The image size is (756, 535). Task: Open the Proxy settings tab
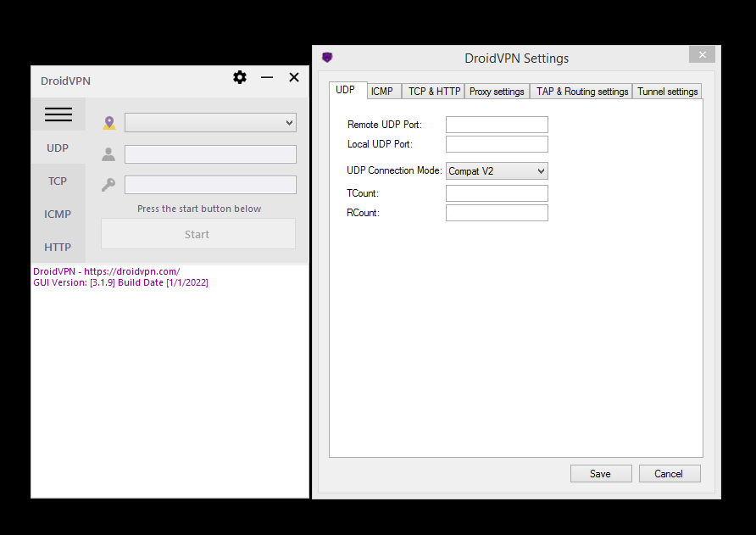[x=497, y=92]
